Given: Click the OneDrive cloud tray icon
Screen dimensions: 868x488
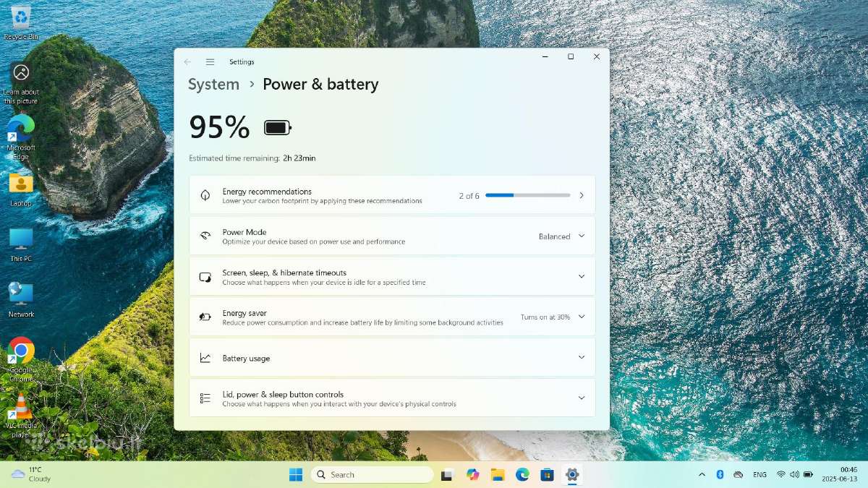Looking at the screenshot, I should [738, 474].
